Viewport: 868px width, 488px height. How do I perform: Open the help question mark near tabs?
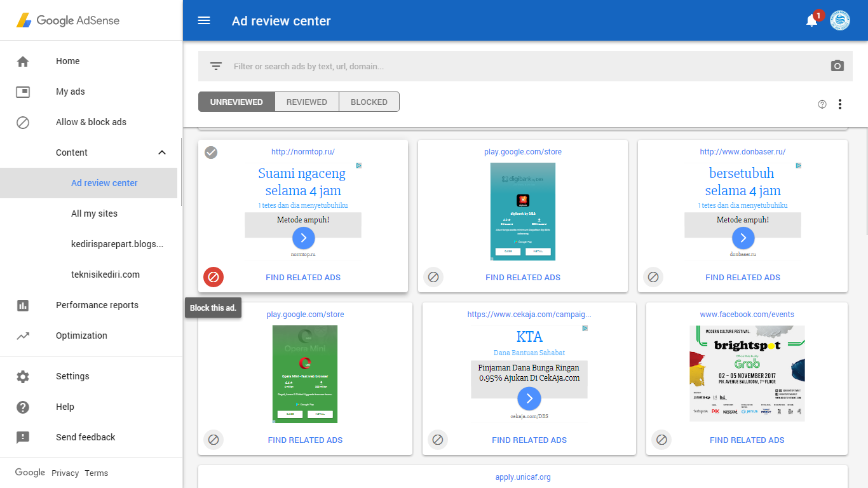(x=822, y=104)
